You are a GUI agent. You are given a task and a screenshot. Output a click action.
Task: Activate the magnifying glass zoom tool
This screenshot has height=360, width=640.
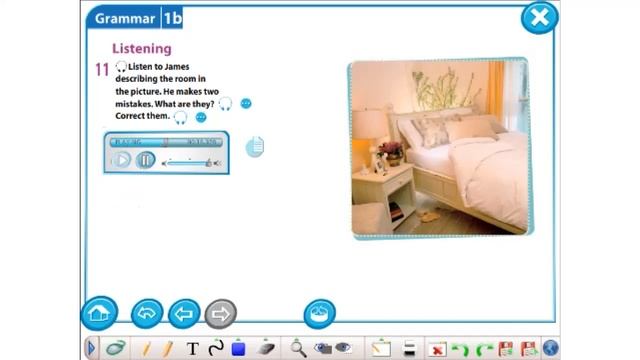[x=298, y=349]
